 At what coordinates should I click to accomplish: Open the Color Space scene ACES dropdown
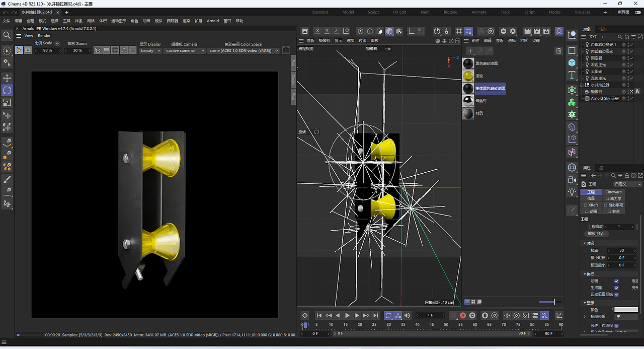pos(244,50)
